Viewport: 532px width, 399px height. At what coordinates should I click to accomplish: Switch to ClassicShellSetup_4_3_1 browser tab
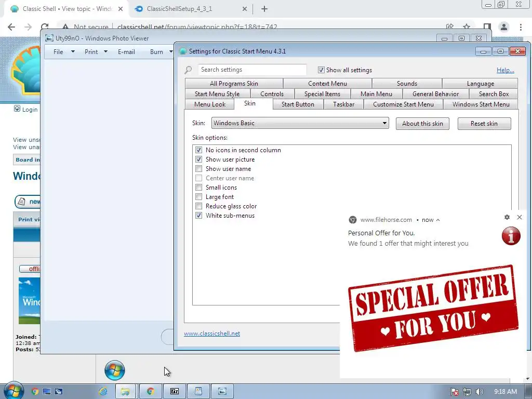[x=192, y=9]
